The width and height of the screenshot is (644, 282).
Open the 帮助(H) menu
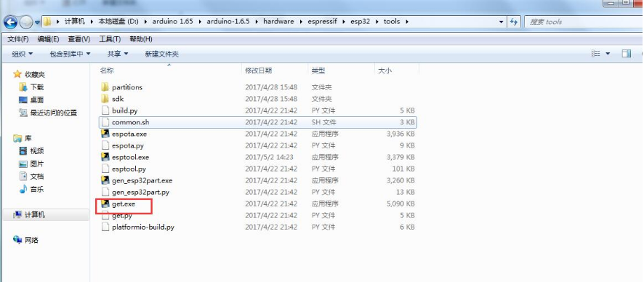point(141,39)
